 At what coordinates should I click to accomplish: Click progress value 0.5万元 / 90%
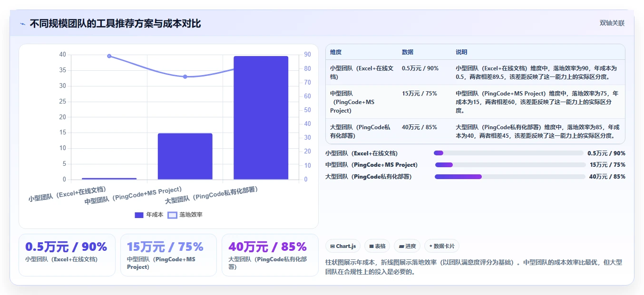point(606,153)
